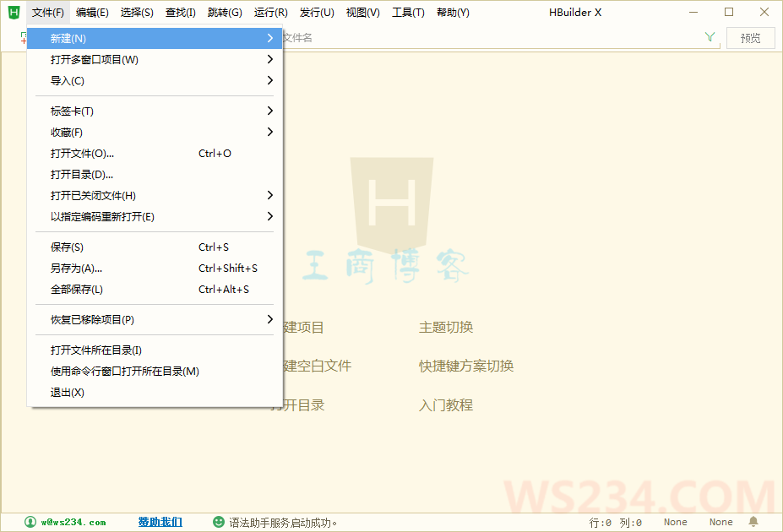Expand the 打开已关闭文件(H) submenu arrow

click(269, 195)
